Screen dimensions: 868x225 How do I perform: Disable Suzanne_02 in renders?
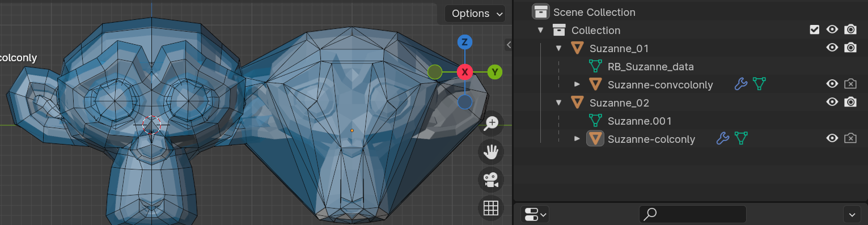[850, 102]
